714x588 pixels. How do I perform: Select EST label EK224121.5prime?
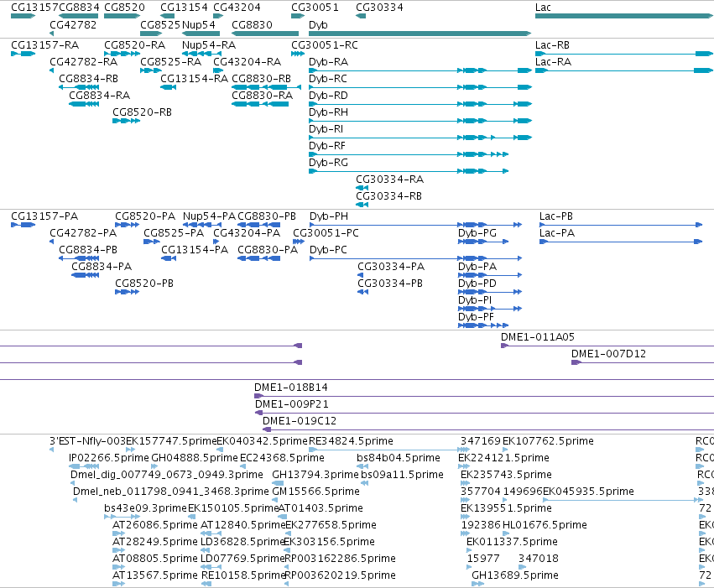(x=503, y=458)
